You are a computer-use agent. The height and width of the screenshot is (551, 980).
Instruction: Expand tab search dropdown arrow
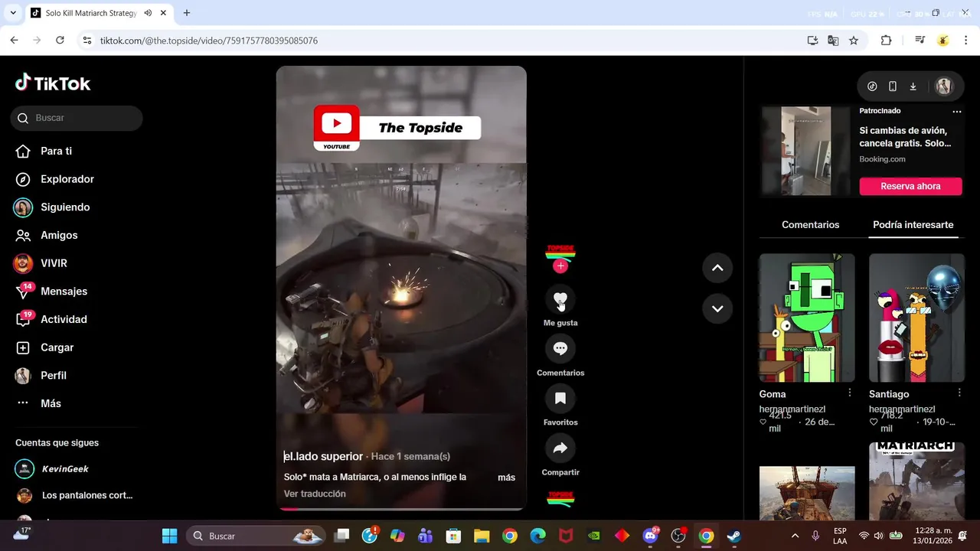click(13, 13)
